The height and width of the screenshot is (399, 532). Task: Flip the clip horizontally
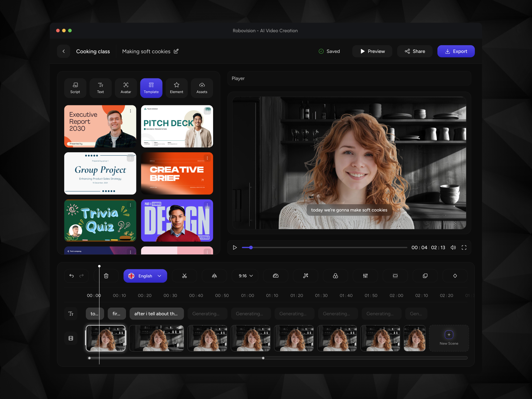click(x=214, y=276)
